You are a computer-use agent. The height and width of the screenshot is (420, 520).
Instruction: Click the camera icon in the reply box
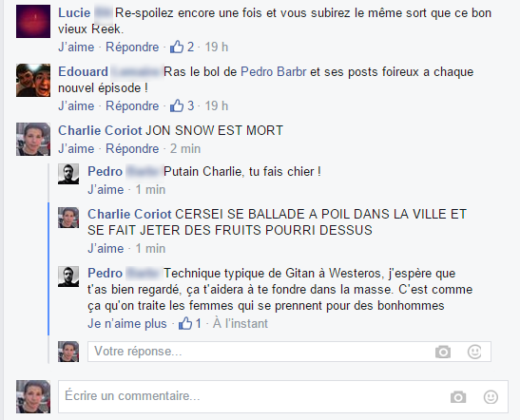(x=443, y=352)
